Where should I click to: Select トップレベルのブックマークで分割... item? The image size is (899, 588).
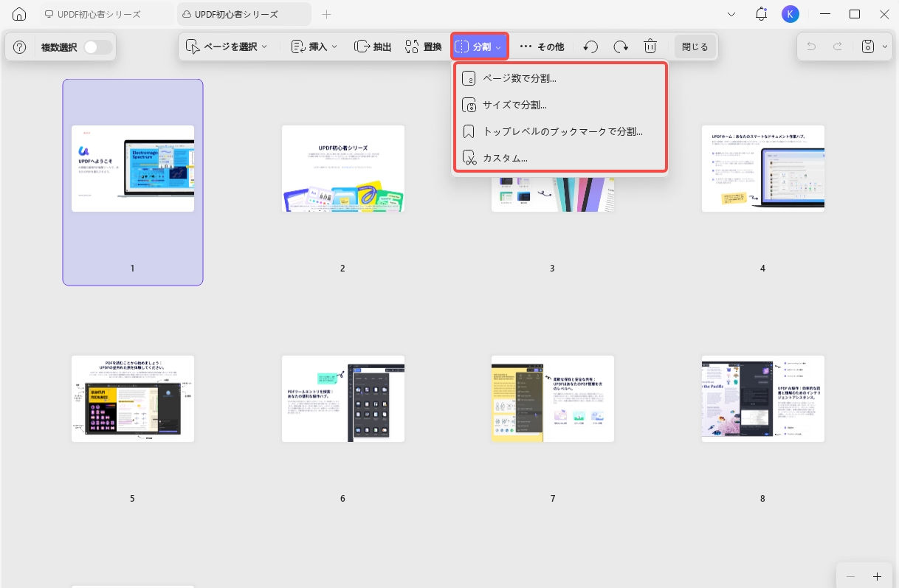coord(561,131)
